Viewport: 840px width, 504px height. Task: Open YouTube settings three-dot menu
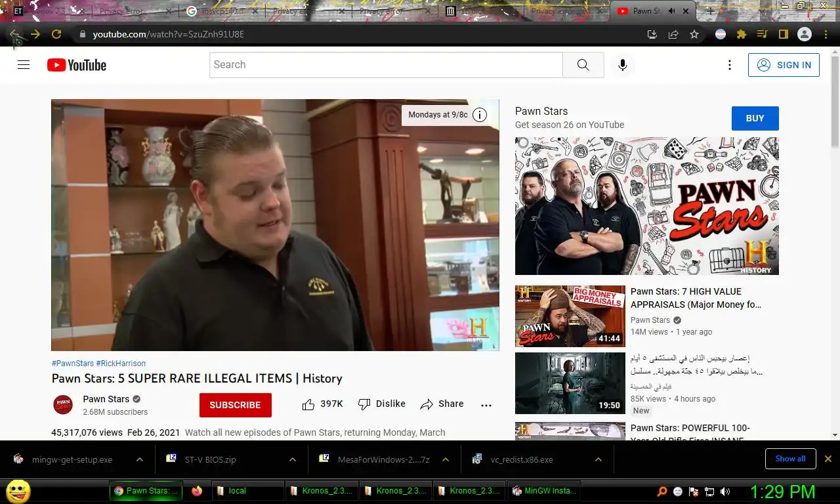click(729, 65)
